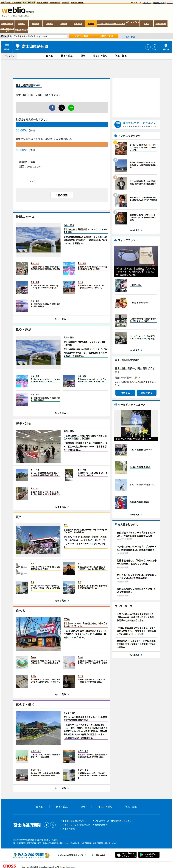Click the 英語→日本語 translate button

81,36
